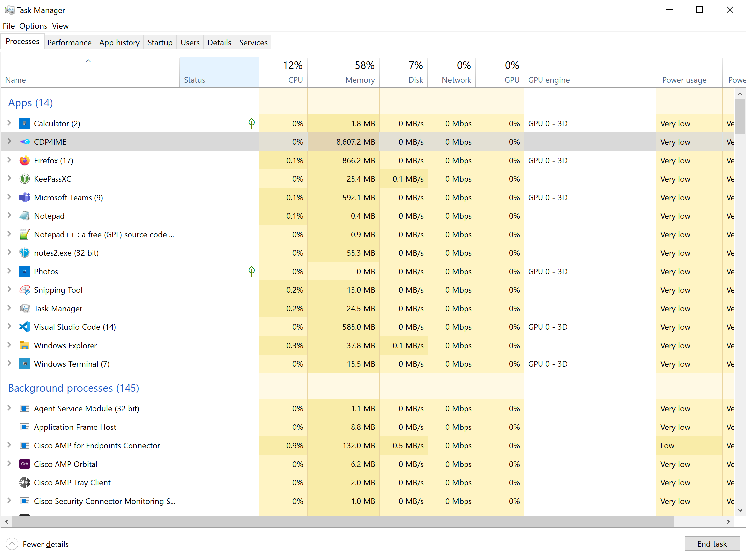Image resolution: width=746 pixels, height=560 pixels.
Task: Click the Firefox icon in the process list
Action: 25,160
